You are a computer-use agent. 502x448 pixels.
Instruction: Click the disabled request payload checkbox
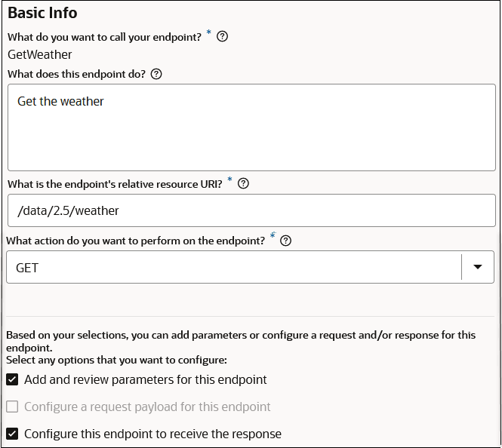click(x=12, y=407)
